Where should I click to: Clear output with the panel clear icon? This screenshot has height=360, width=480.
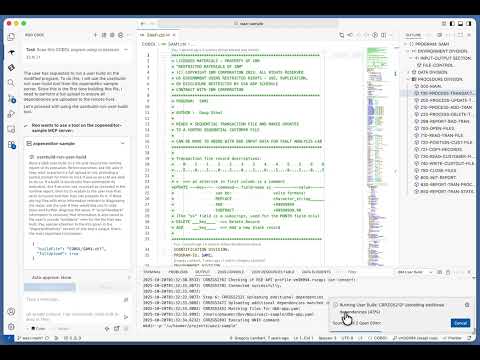440,272
